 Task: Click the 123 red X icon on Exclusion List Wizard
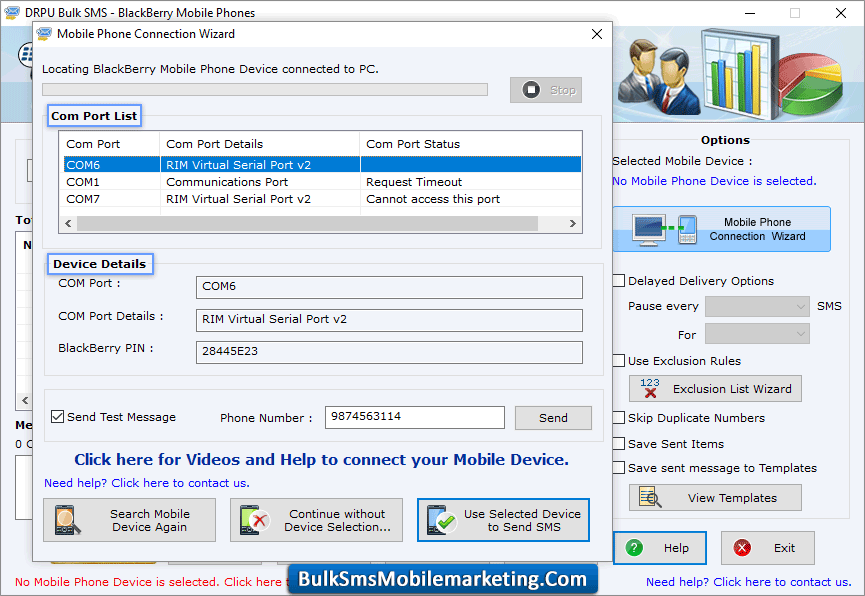(650, 388)
